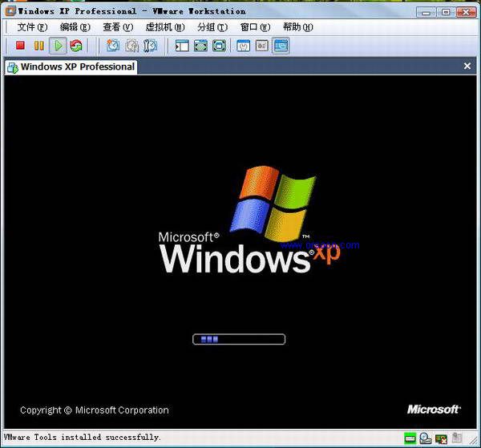481x448 pixels.
Task: Click 'VMware Tools installed successfully.' status text
Action: coord(83,438)
